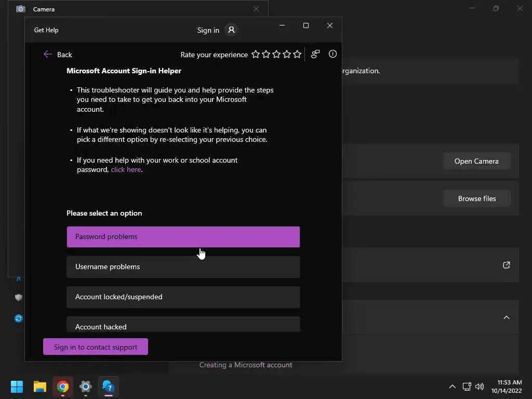Rate experience with the second star
532x399 pixels.
pos(266,54)
